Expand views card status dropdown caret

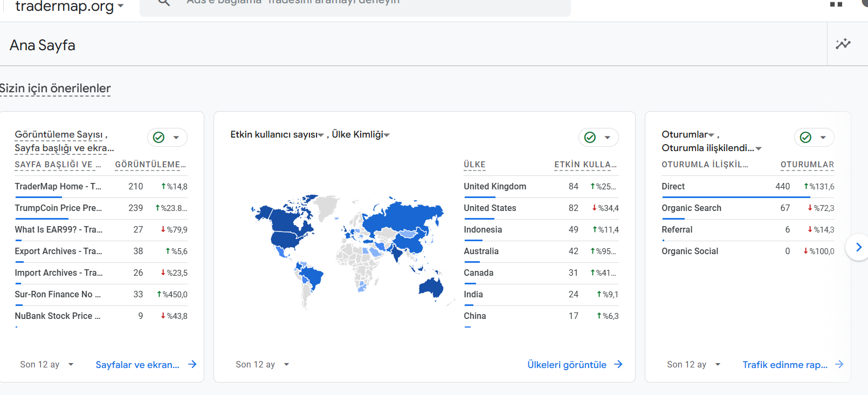[x=176, y=138]
